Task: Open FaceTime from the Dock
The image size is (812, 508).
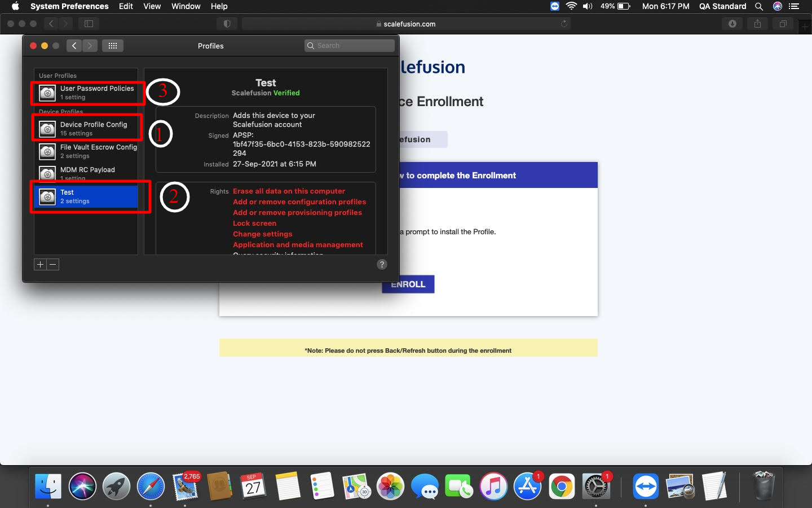Action: (x=459, y=486)
